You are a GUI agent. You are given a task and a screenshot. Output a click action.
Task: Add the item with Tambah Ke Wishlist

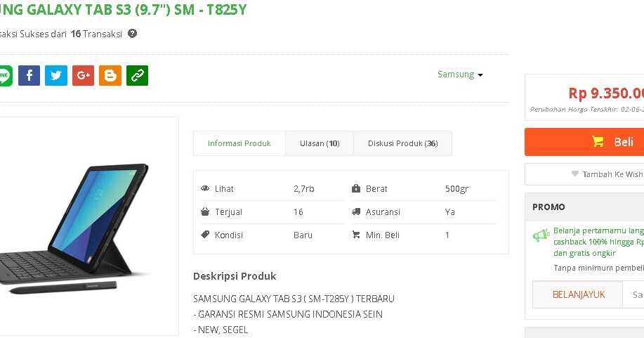(x=584, y=174)
